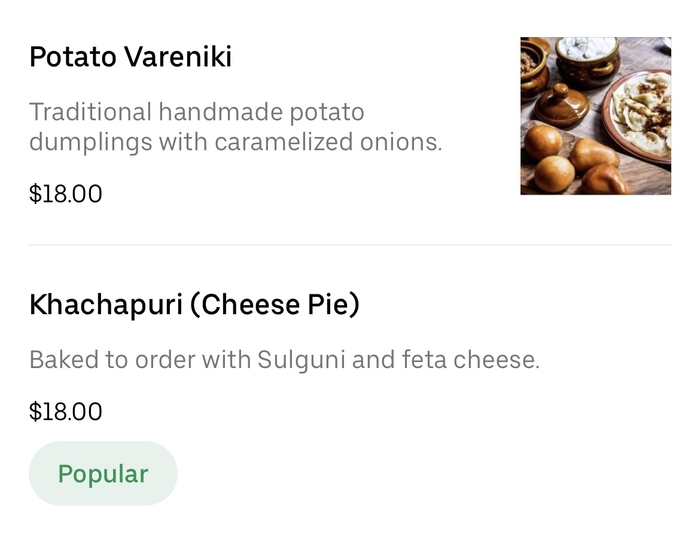Tap the Potato Vareniki food photo
This screenshot has height=553, width=700.
pyautogui.click(x=595, y=115)
